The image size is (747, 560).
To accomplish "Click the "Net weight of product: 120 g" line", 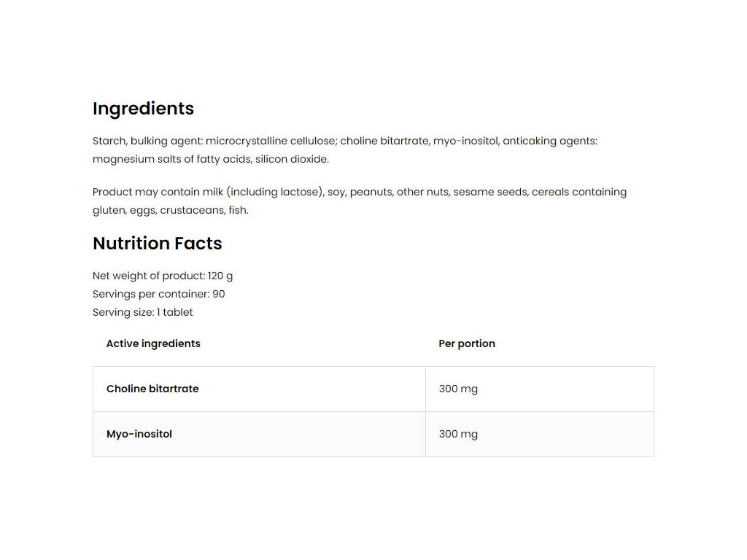I will 163,276.
